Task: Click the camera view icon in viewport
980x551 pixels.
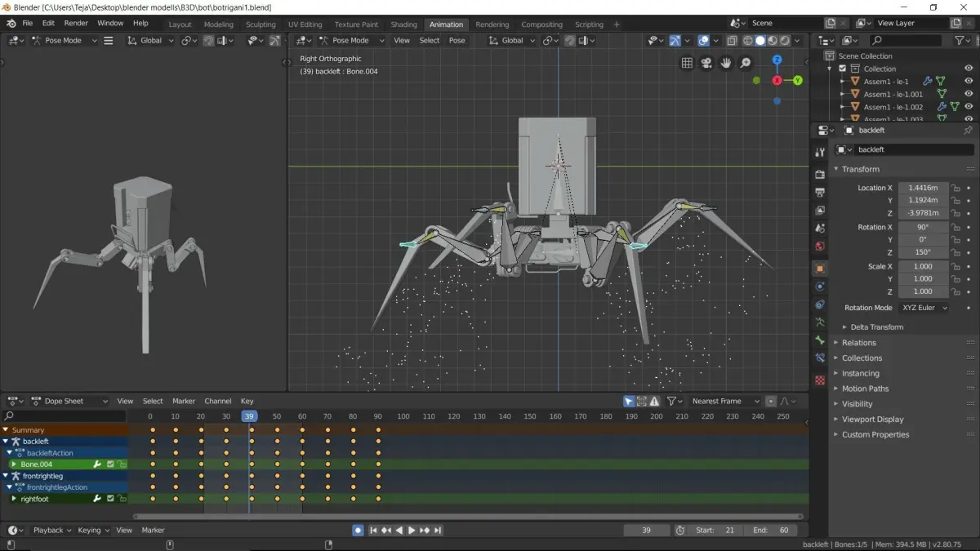Action: click(x=706, y=63)
